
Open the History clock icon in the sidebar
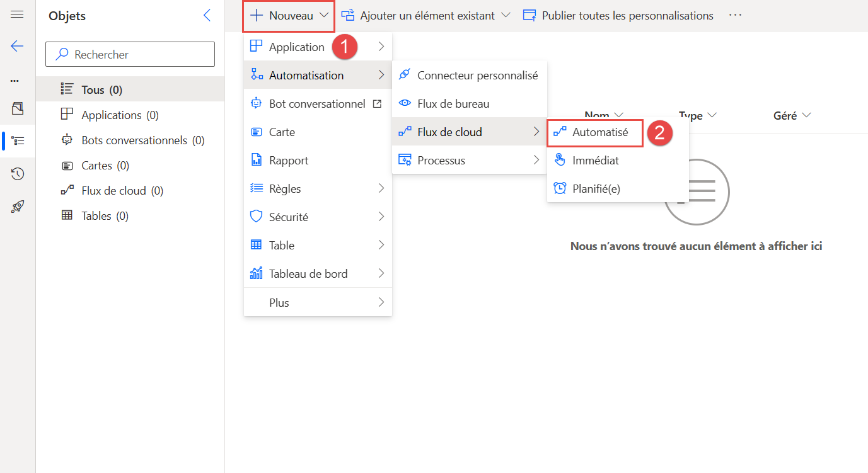pyautogui.click(x=17, y=173)
